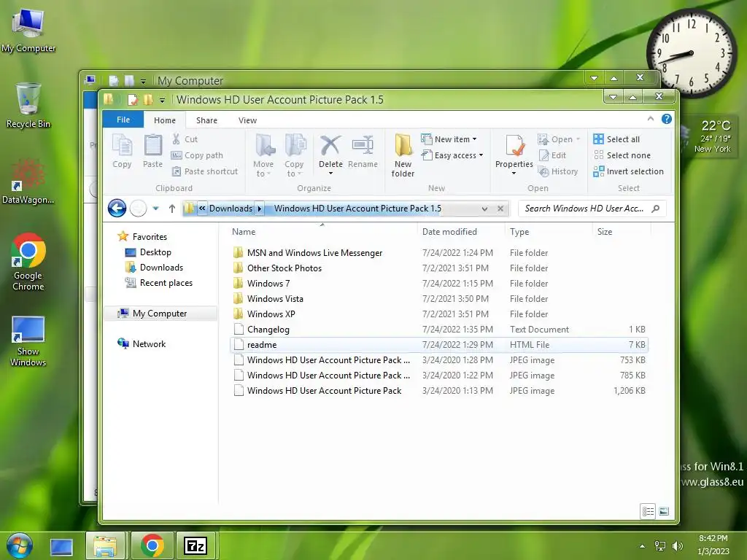The height and width of the screenshot is (560, 747).
Task: Expand the Downloads breadcrumb arrow
Action: tap(260, 208)
